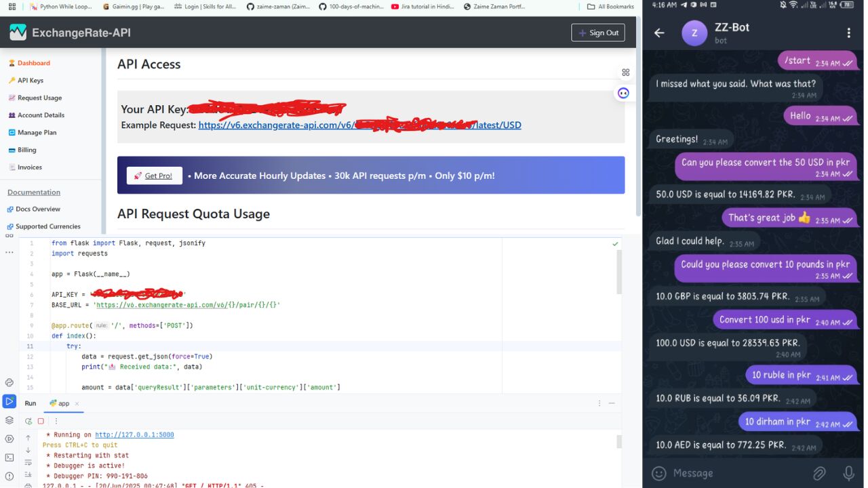Click the floating assistant face icon
The width and height of the screenshot is (868, 488).
(623, 93)
